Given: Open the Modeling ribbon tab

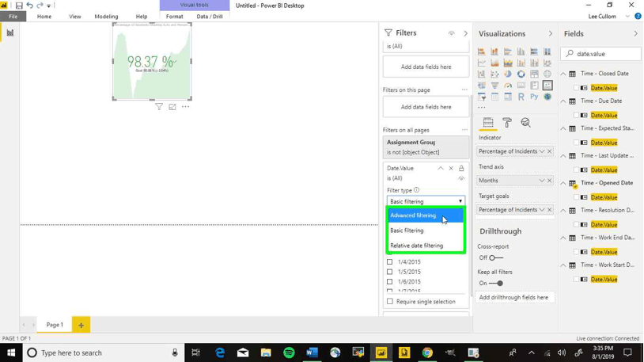Looking at the screenshot, I should tap(106, 17).
